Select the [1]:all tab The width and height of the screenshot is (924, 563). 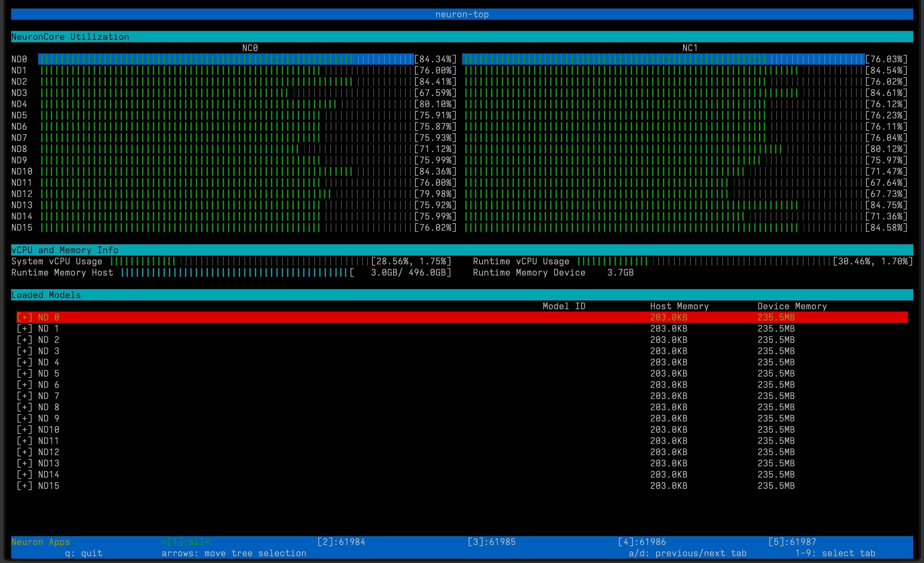[186, 542]
